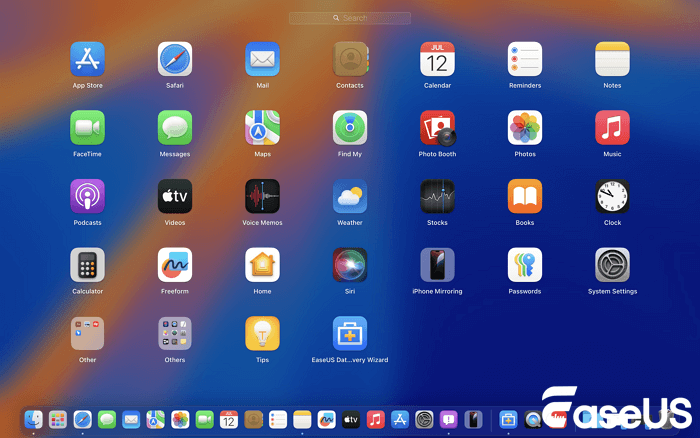Viewport: 700px width, 438px height.
Task: Activate Siri from Launchpad
Action: pos(350,265)
